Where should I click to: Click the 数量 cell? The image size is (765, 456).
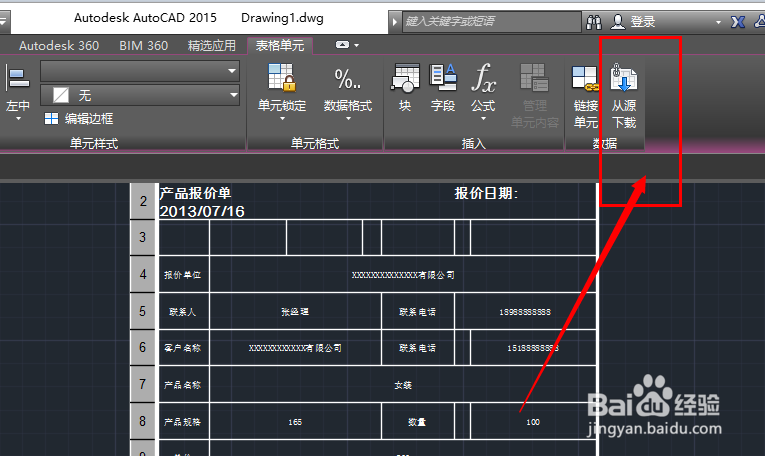click(418, 422)
